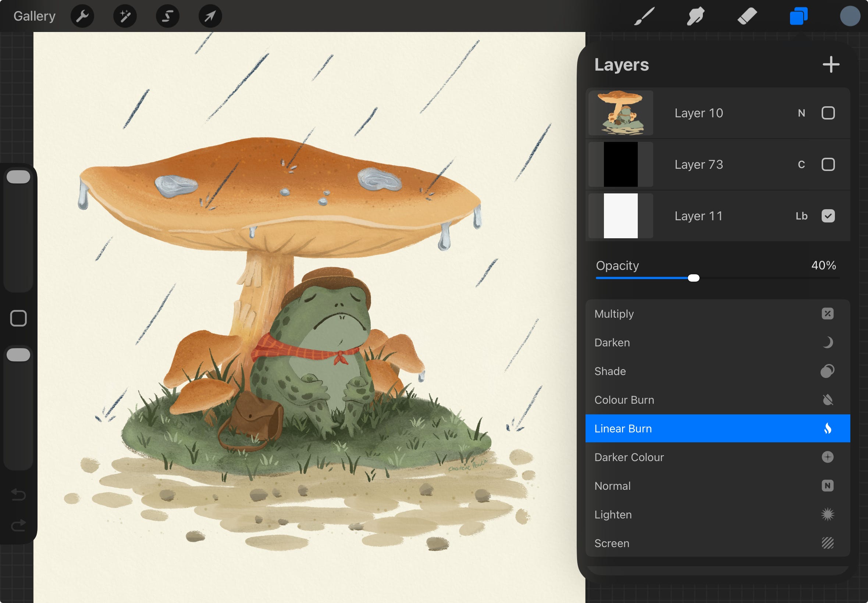Click the brush opacity sidebar handle
Image resolution: width=868 pixels, height=603 pixels.
18,355
